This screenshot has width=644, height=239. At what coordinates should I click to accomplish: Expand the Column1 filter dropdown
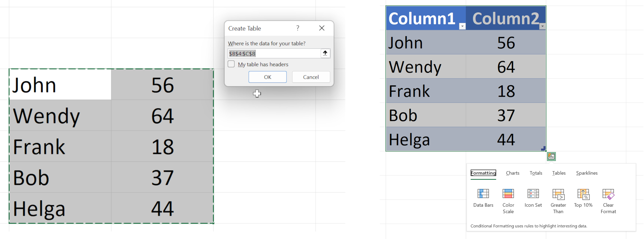pyautogui.click(x=462, y=26)
